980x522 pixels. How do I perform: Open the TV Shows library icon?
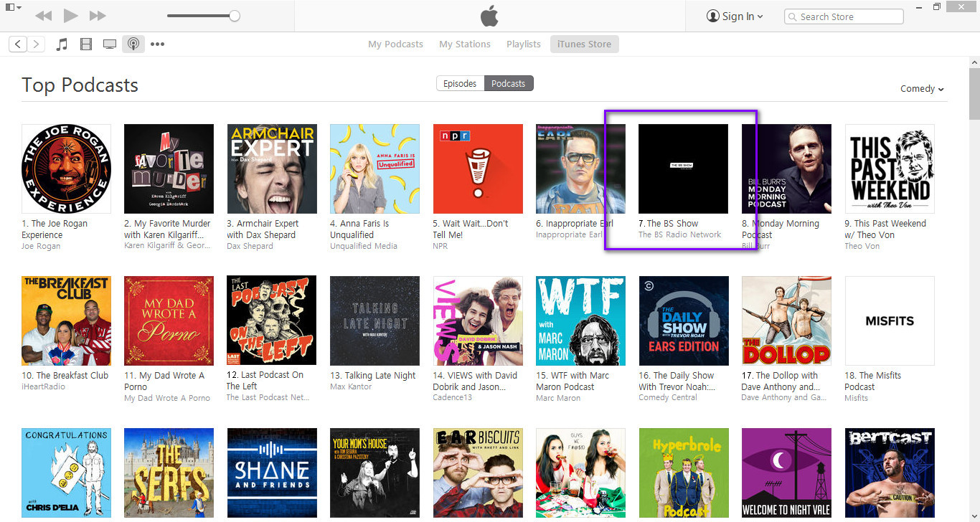110,44
